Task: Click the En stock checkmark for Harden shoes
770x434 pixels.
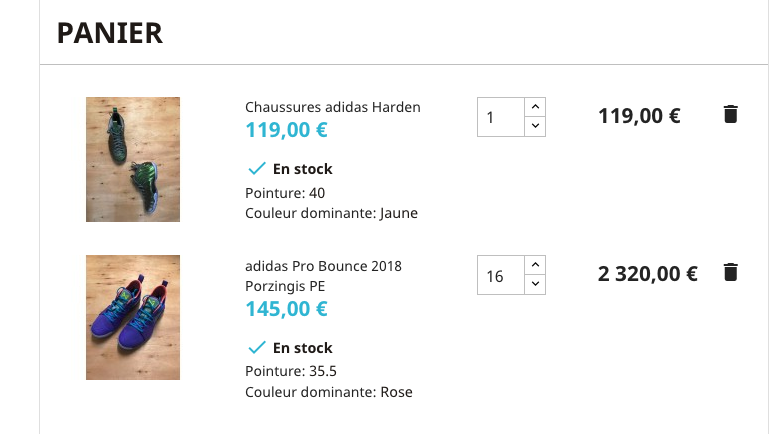Action: click(255, 169)
